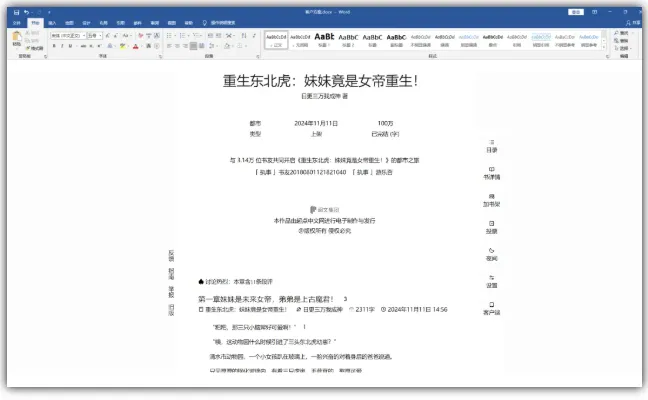Screen dimensions: 648x400
Task: Open Replace (替换) in editing group
Action: point(621,40)
